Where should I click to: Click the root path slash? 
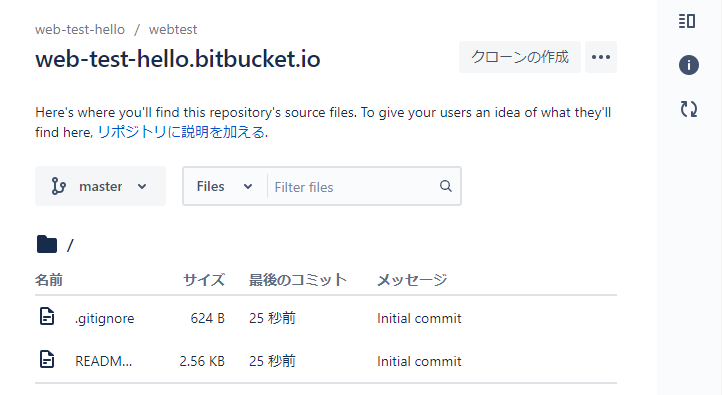[x=70, y=245]
